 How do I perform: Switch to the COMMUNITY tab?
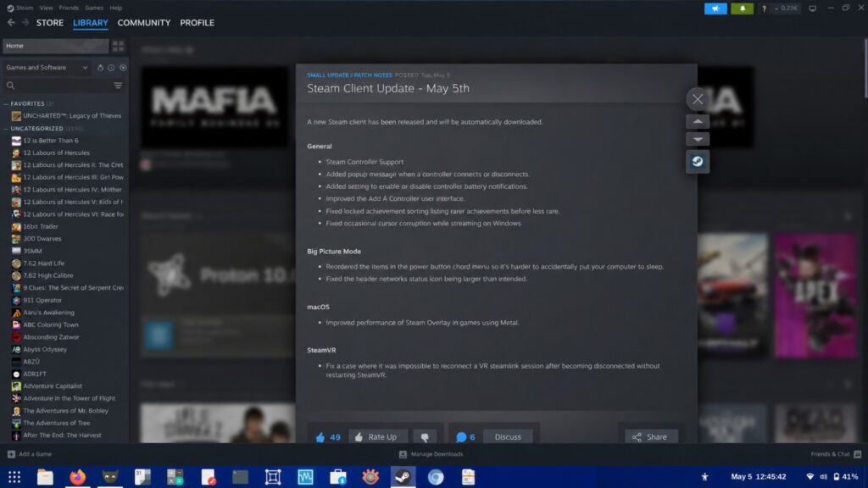144,23
